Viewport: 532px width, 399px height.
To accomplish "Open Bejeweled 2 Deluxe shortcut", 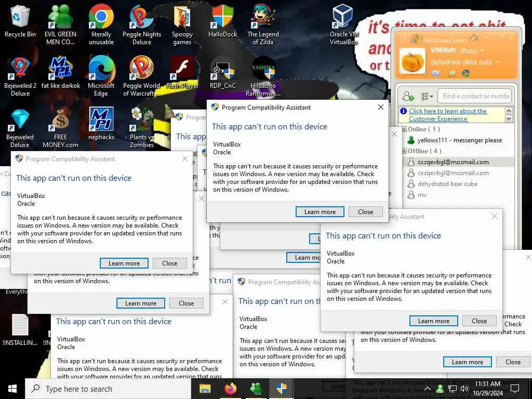I will (20, 76).
